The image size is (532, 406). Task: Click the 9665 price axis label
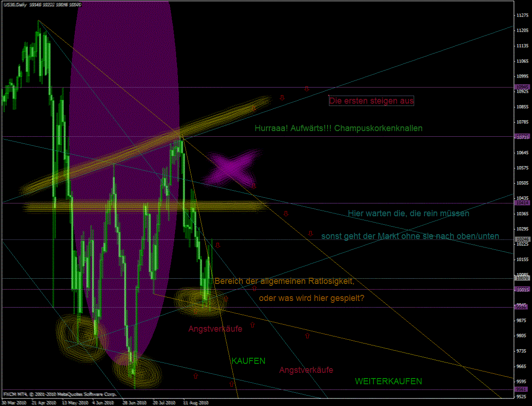pos(523,366)
